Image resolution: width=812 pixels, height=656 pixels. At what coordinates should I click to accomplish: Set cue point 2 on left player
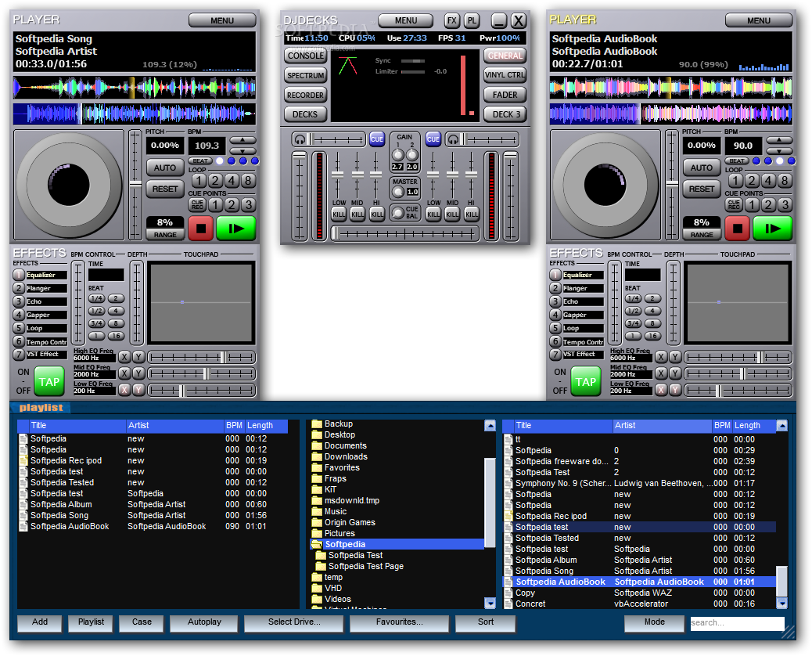[232, 204]
